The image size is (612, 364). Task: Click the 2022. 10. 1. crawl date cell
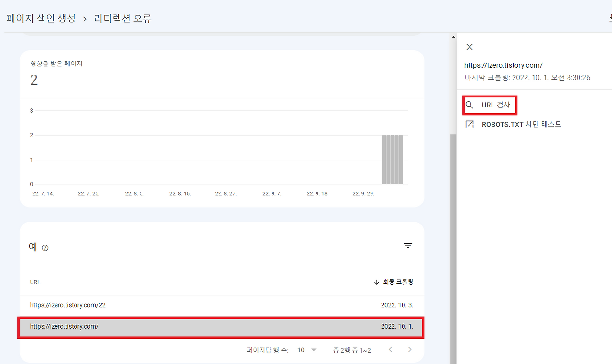pyautogui.click(x=397, y=327)
